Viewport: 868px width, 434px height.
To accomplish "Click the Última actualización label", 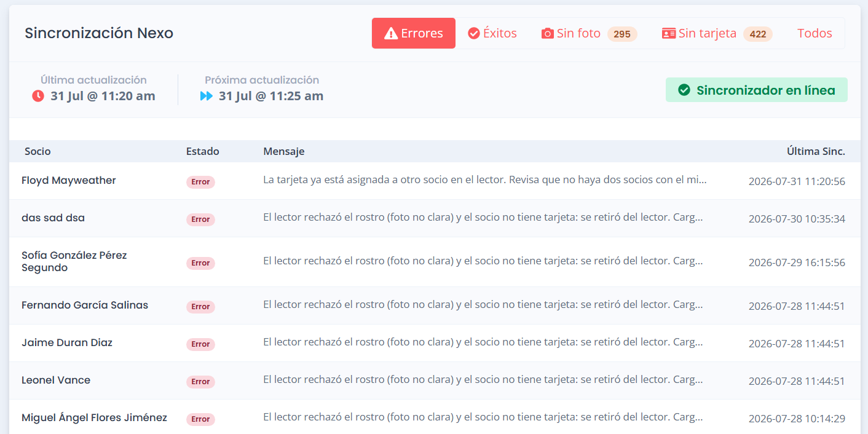I will [93, 80].
